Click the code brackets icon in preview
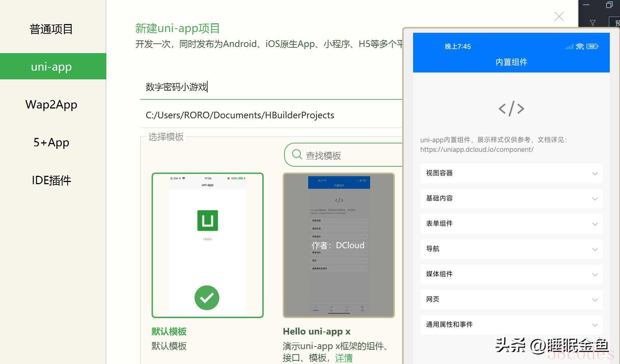This screenshot has width=620, height=364. click(x=511, y=108)
